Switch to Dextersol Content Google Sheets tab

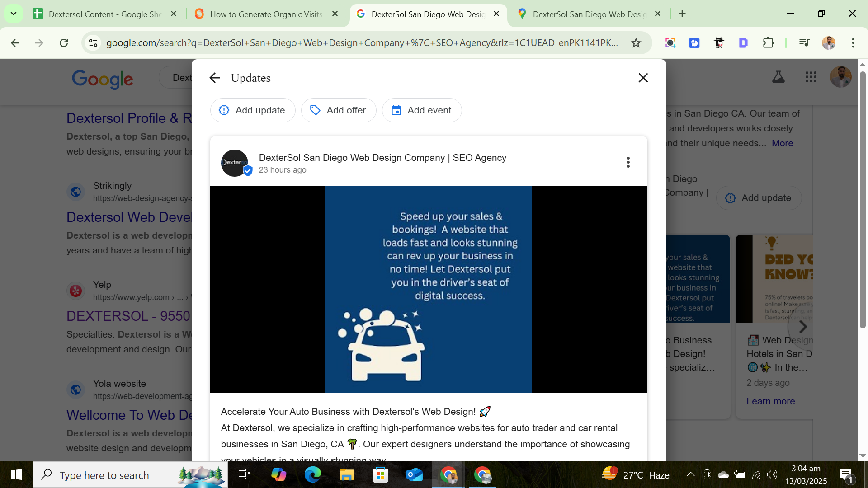[x=104, y=14]
